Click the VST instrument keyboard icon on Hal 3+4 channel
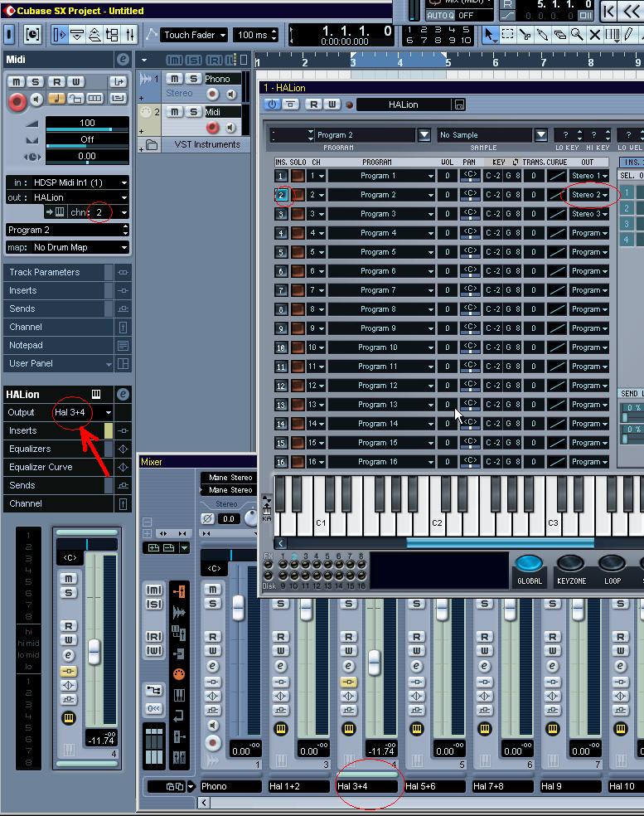The width and height of the screenshot is (644, 816). point(349,729)
